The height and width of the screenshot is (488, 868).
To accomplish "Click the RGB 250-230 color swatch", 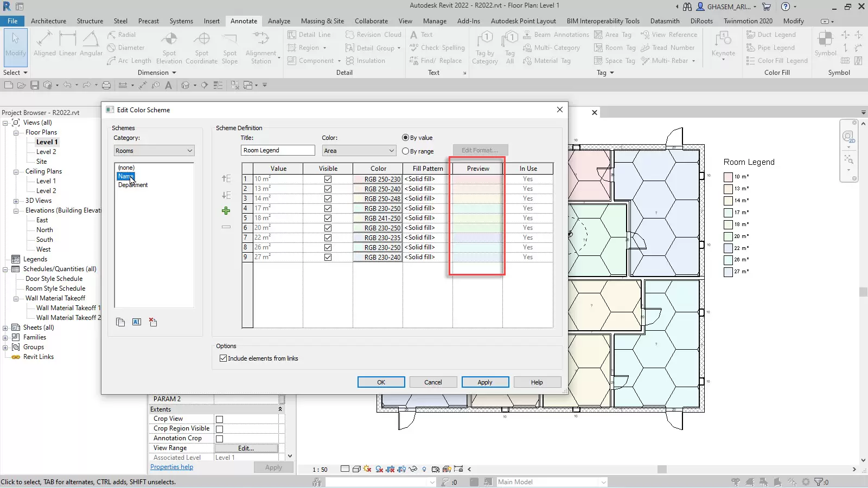I will click(x=378, y=179).
